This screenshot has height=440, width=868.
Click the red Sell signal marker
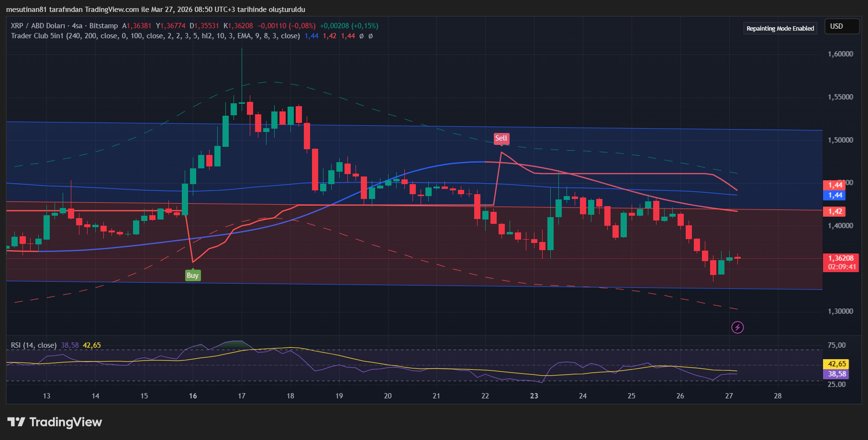point(501,138)
